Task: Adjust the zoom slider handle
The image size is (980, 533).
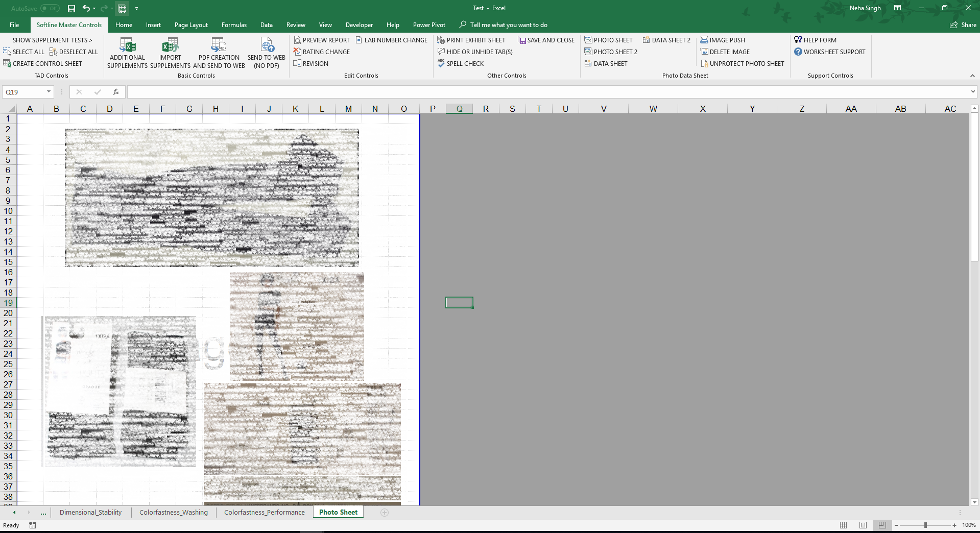Action: pos(925,525)
